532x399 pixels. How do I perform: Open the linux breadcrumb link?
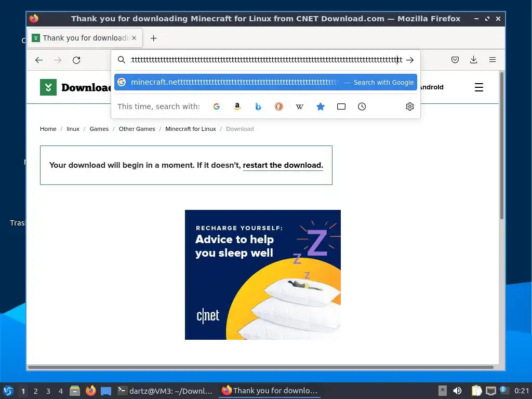[73, 129]
